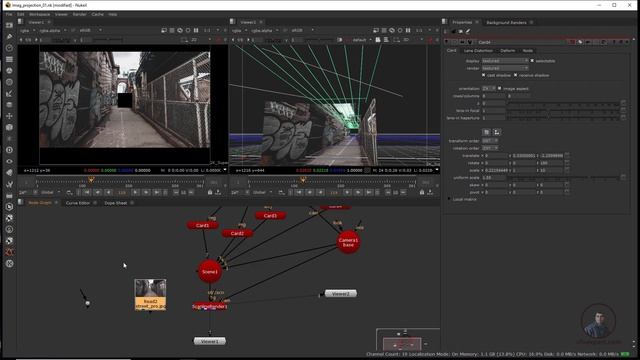Viewport: 640px width, 360px height.
Task: Open the transform order dropdown
Action: [490, 141]
